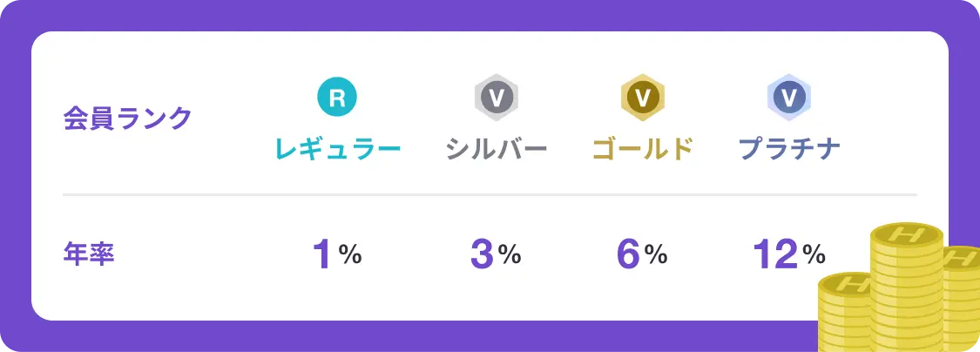Select the プラチナ rank label
The height and width of the screenshot is (352, 980).
pyautogui.click(x=788, y=150)
